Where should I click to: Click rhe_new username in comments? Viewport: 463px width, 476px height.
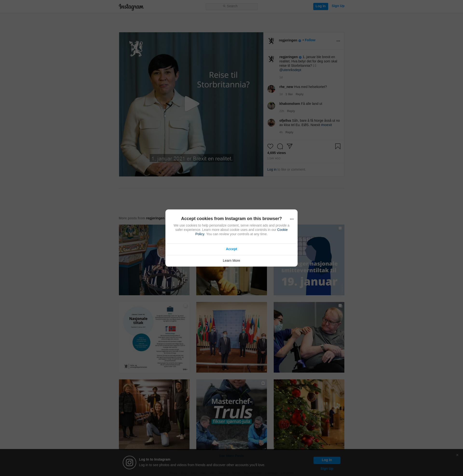(x=286, y=87)
